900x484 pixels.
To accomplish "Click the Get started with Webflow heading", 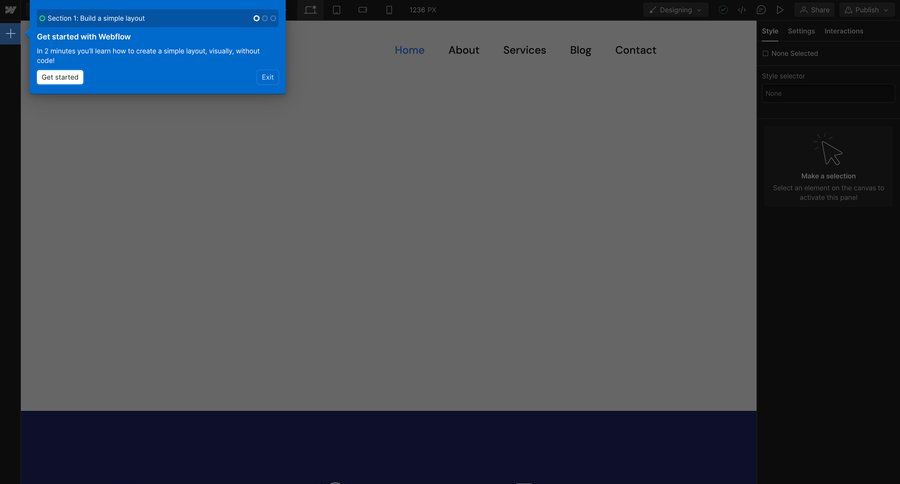I will [x=84, y=37].
